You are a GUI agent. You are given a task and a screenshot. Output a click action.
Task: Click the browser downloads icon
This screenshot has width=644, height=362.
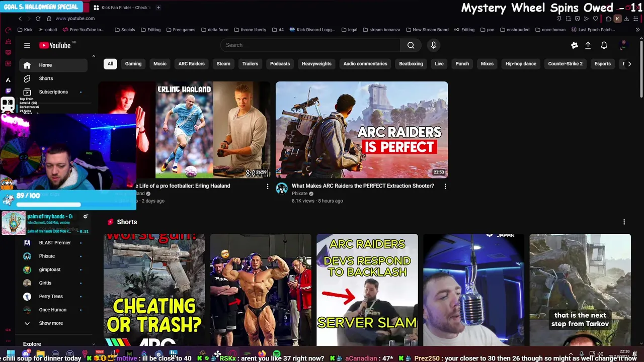(626, 19)
